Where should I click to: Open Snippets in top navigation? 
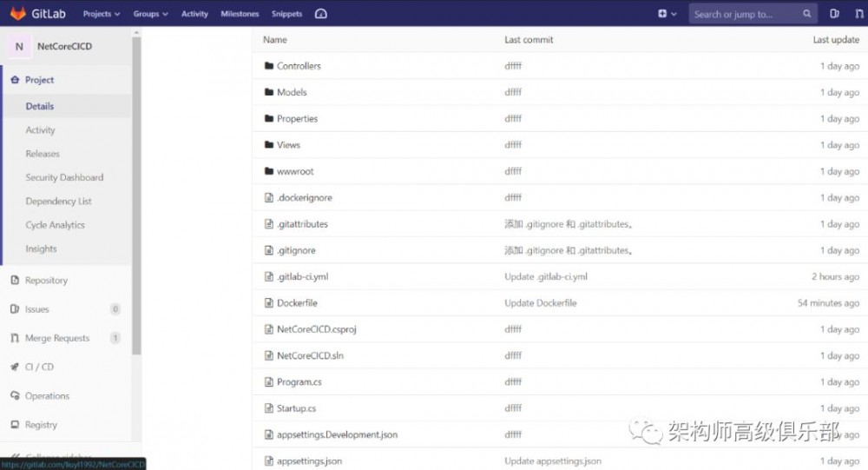286,14
